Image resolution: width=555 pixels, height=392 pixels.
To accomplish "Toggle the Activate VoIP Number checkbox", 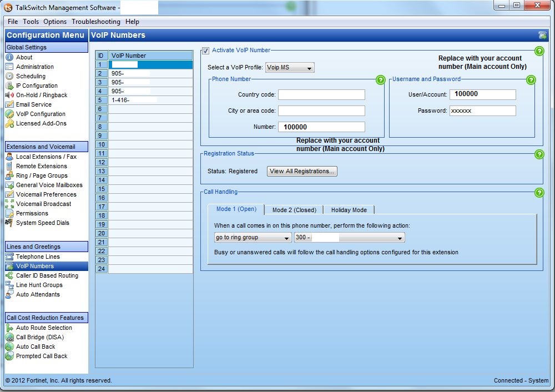I will (x=205, y=50).
